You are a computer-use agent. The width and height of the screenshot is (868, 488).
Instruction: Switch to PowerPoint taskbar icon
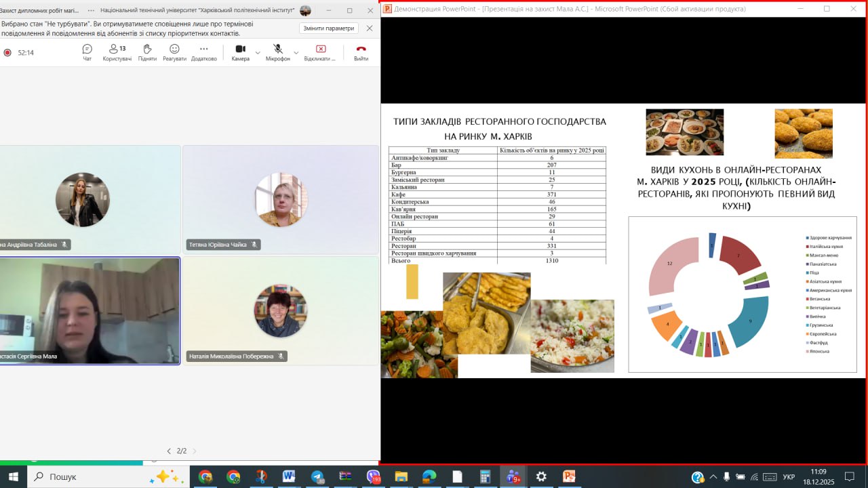click(x=569, y=476)
